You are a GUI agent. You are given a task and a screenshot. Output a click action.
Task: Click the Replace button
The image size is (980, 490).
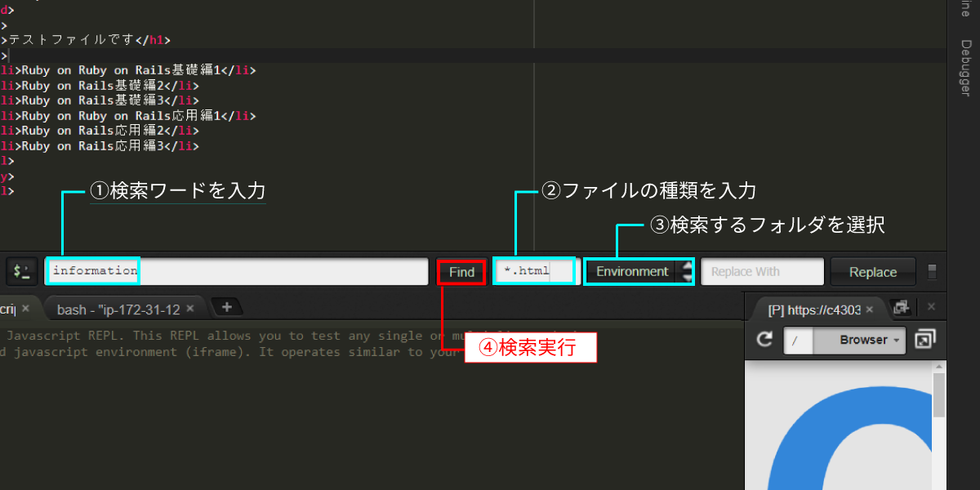(873, 272)
